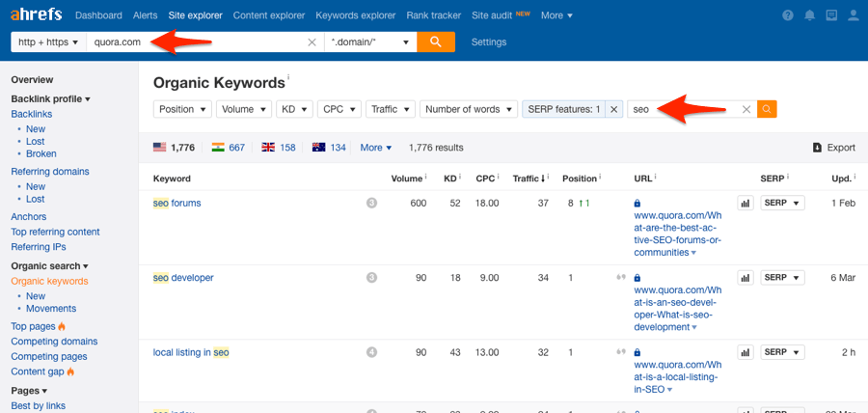Clear the seo keyword filter text
Image resolution: width=868 pixels, height=413 pixels.
pyautogui.click(x=746, y=109)
